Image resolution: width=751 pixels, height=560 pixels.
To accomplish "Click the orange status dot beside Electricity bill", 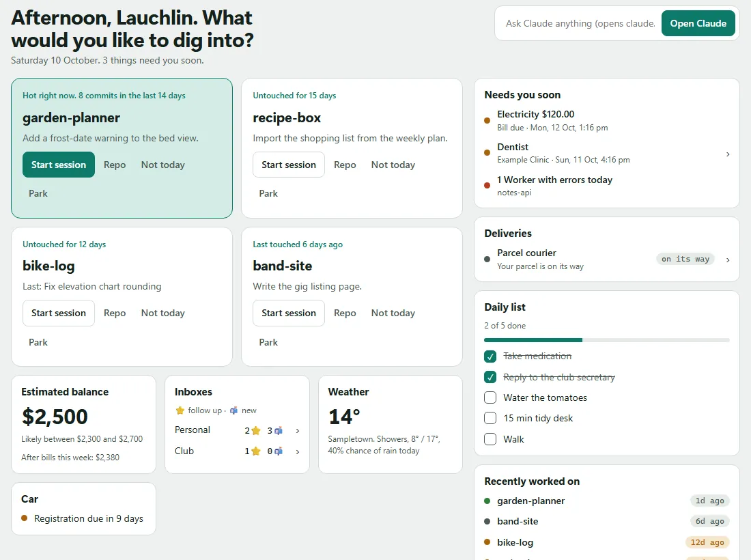I will point(487,121).
